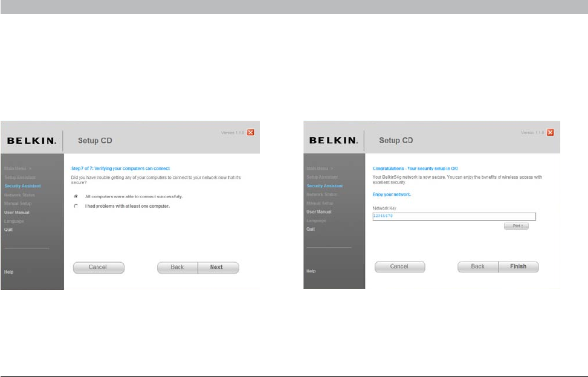The image size is (588, 377).
Task: Click 'Step 7 of 7: Verifying your computers can connect' heading
Action: point(120,169)
